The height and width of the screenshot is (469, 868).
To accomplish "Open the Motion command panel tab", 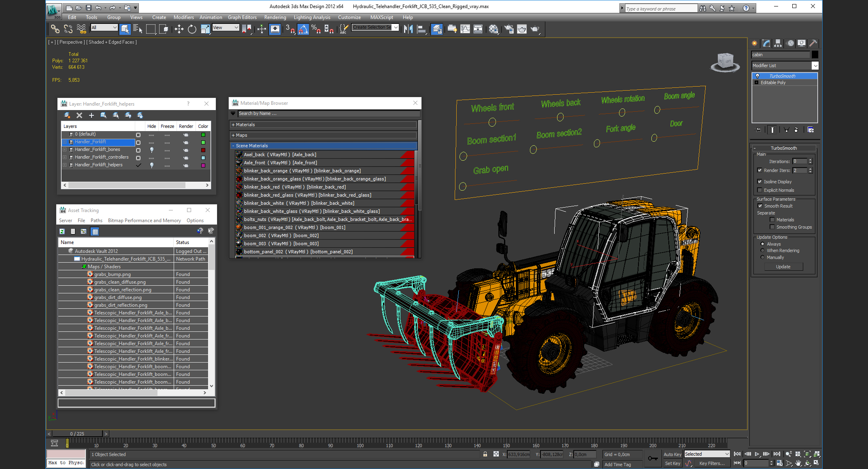I will (790, 43).
